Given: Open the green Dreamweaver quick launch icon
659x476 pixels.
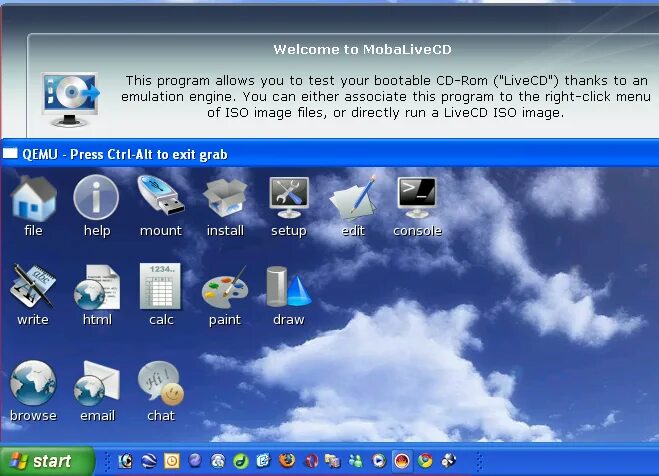Looking at the screenshot, I should tap(240, 461).
